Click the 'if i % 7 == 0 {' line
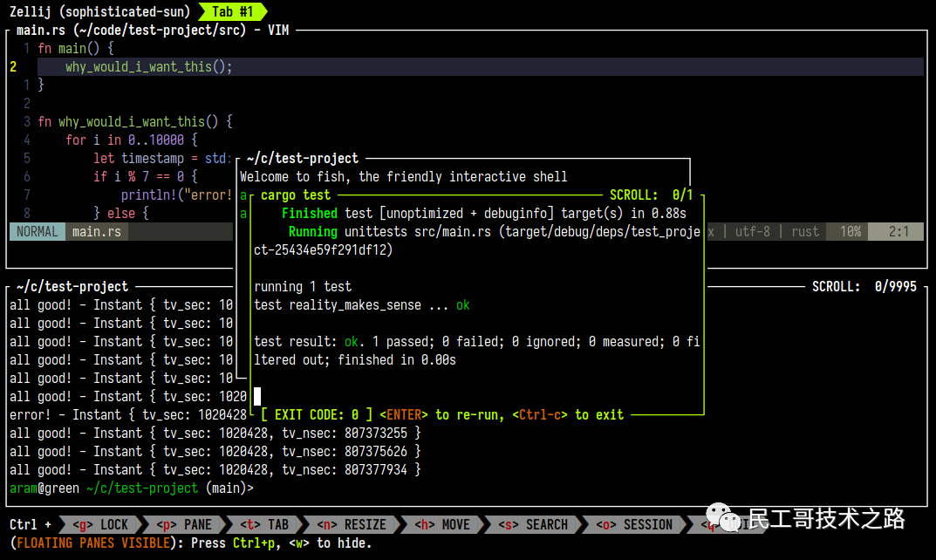 click(145, 177)
